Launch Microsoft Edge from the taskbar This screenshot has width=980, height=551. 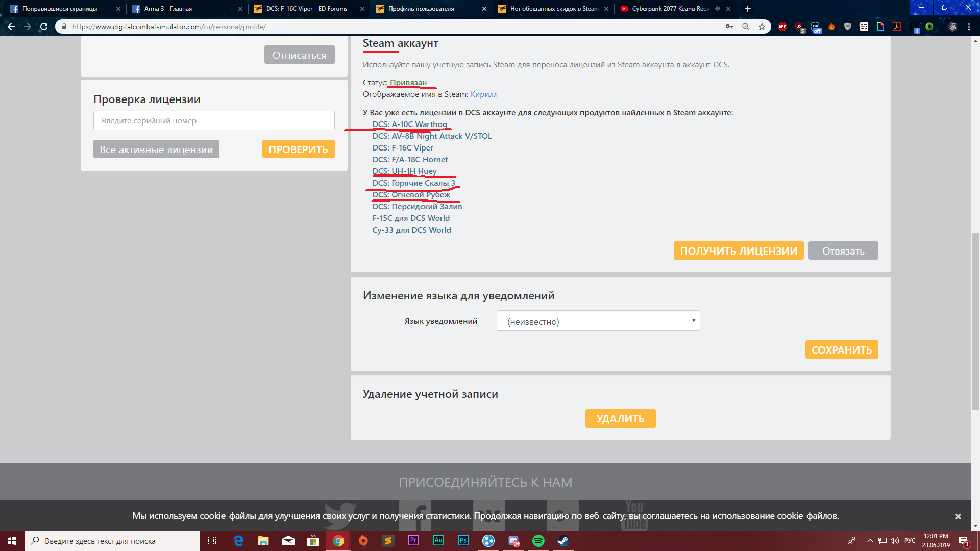coord(238,541)
